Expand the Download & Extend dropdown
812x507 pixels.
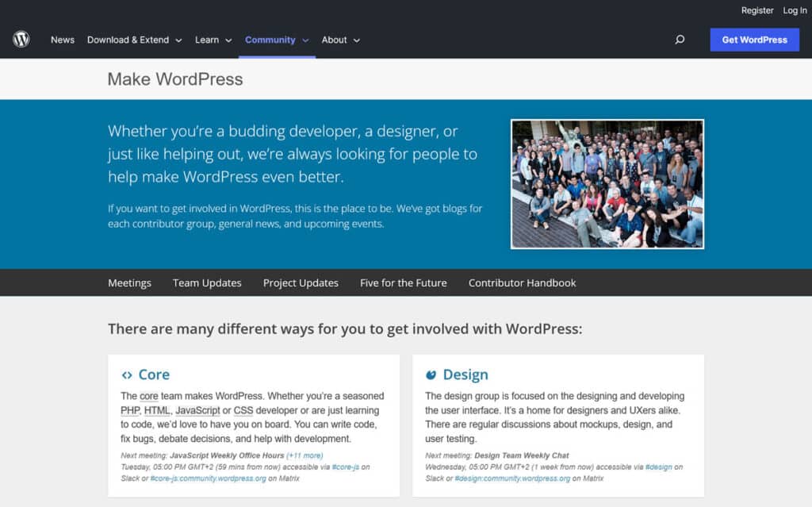[x=134, y=40]
